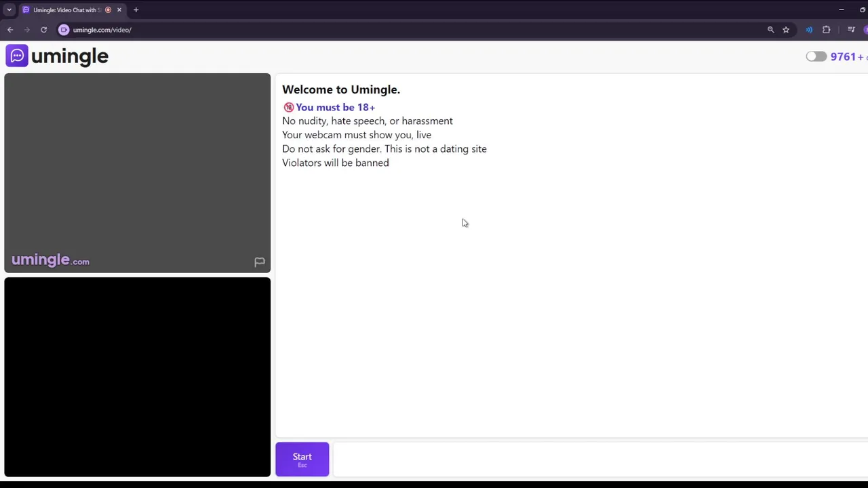Open the media control music list icon
The image size is (868, 488).
851,30
